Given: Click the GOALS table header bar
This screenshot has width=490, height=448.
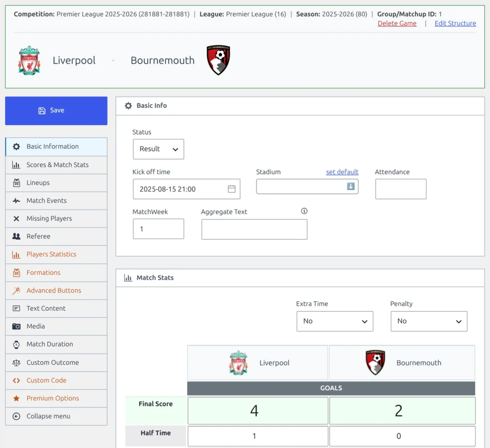Looking at the screenshot, I should tap(331, 388).
